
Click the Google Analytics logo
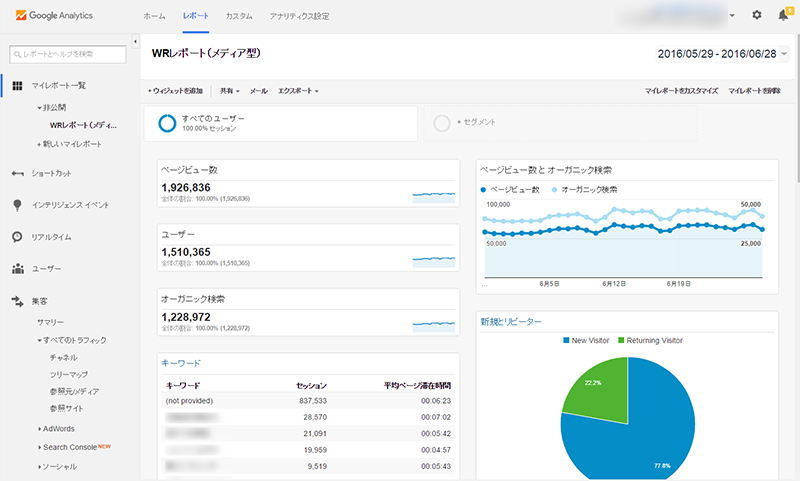click(54, 15)
